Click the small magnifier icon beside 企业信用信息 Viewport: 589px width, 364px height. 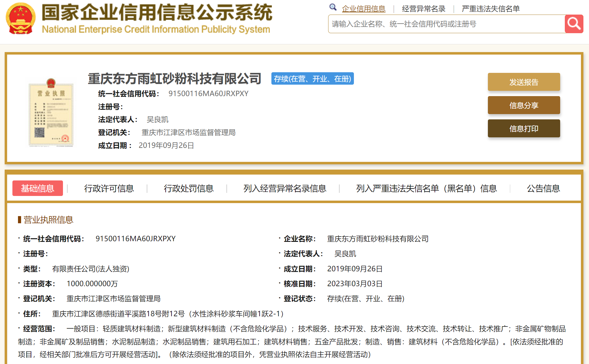[333, 7]
